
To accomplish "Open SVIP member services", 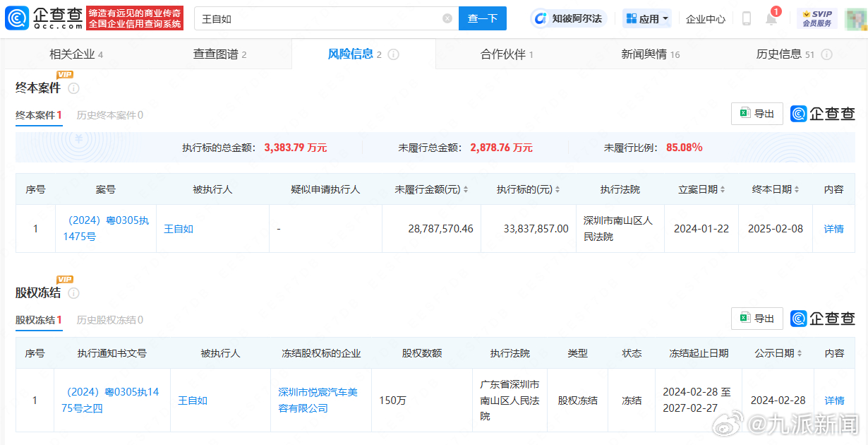I will click(817, 18).
